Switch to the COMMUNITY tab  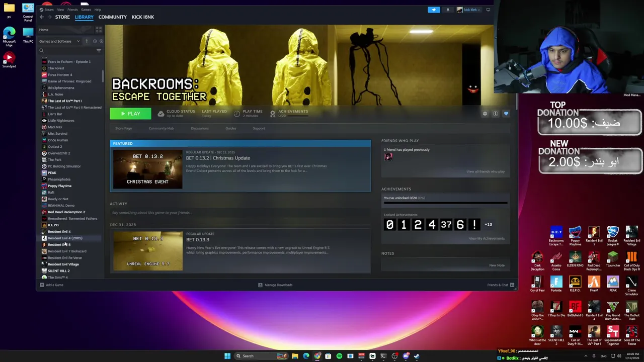pos(113,17)
